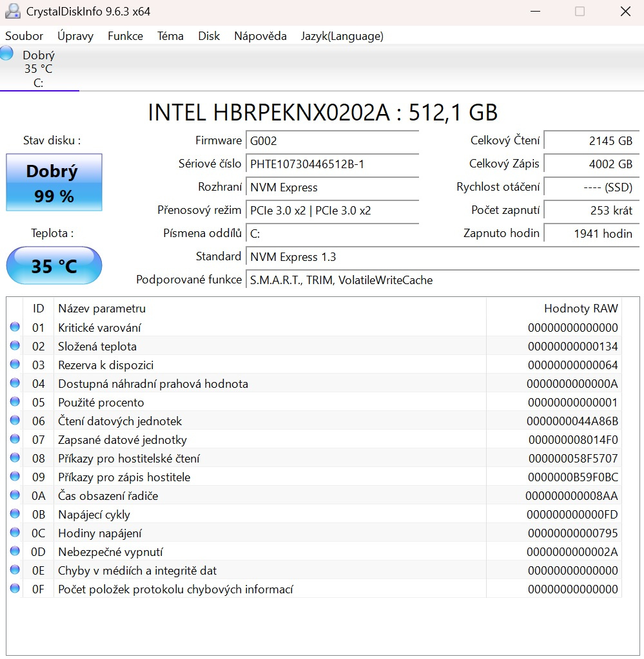Viewport: 644px width, 659px height.
Task: Click the Hodnoty RAW column header
Action: 580,309
